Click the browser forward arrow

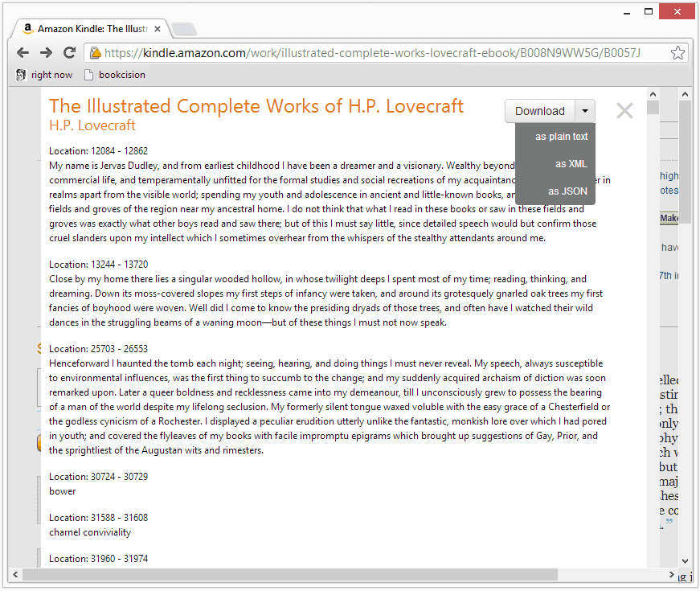(46, 53)
